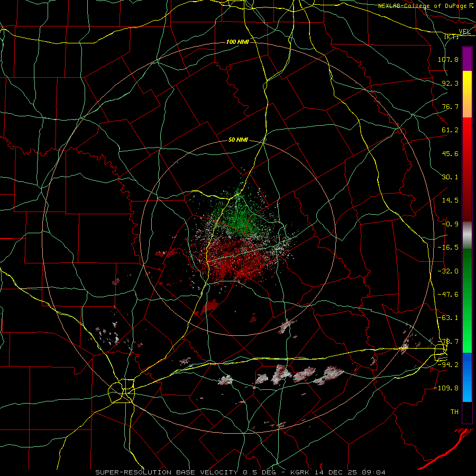
Task: Pick the red segment of the color bar
Action: (x=467, y=169)
